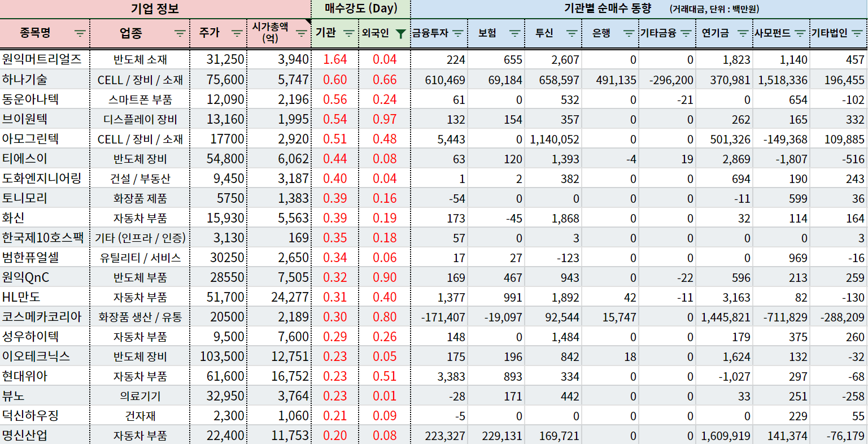Select the 브이원텍 stock name cell
The image size is (868, 444).
[45, 119]
